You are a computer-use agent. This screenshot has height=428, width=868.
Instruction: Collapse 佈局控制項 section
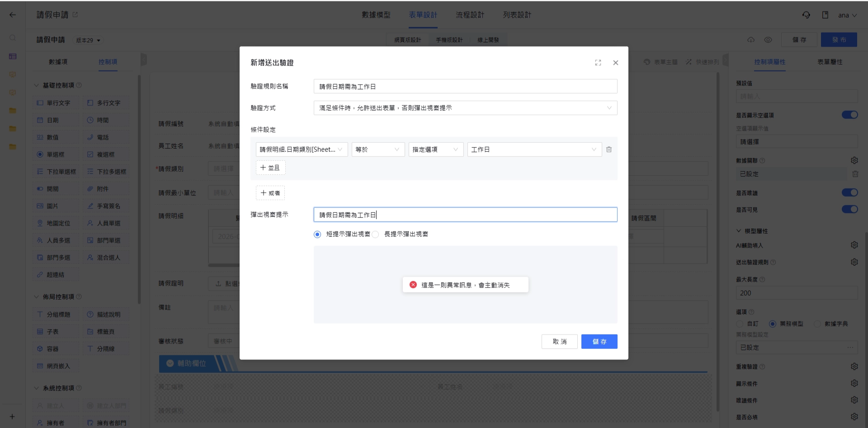pos(37,297)
